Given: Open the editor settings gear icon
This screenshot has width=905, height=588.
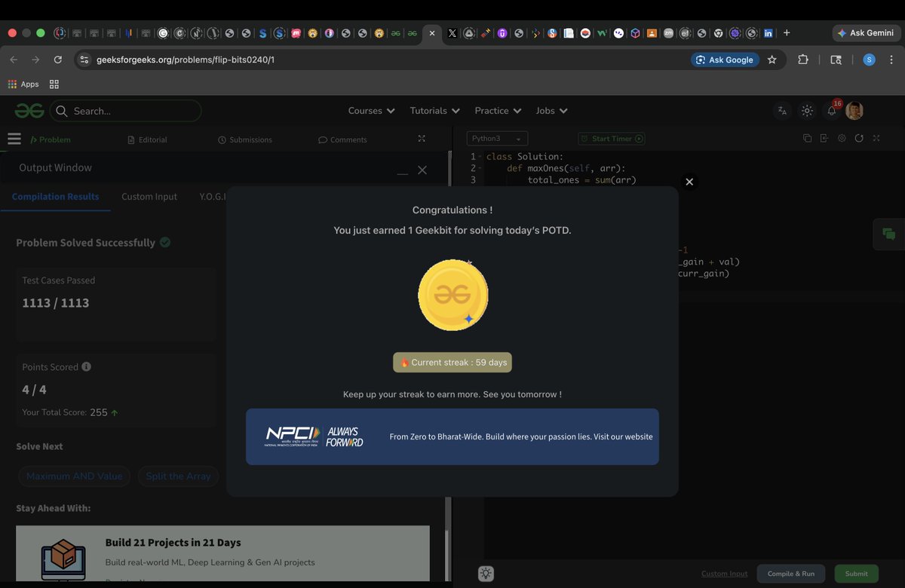Looking at the screenshot, I should 842,139.
